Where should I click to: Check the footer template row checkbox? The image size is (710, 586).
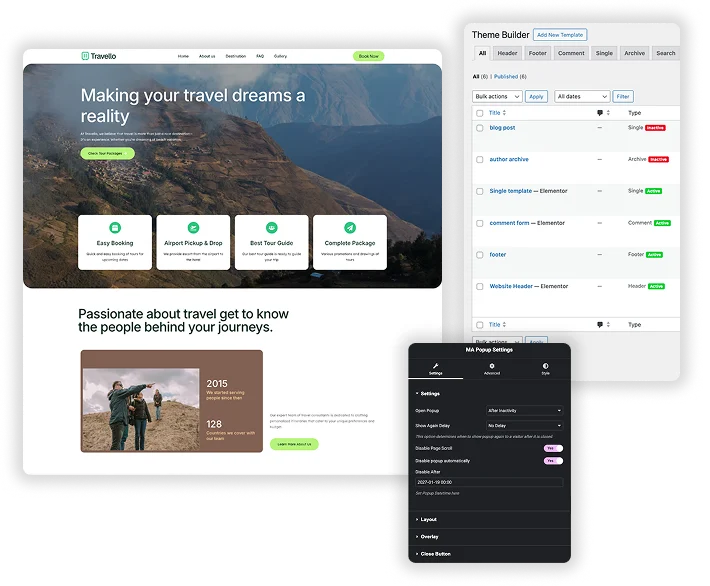point(480,255)
